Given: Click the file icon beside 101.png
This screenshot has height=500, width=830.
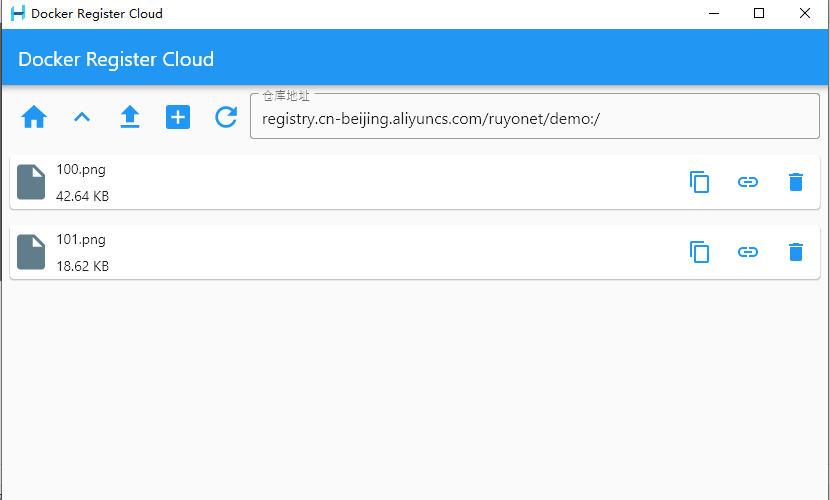Looking at the screenshot, I should [31, 252].
